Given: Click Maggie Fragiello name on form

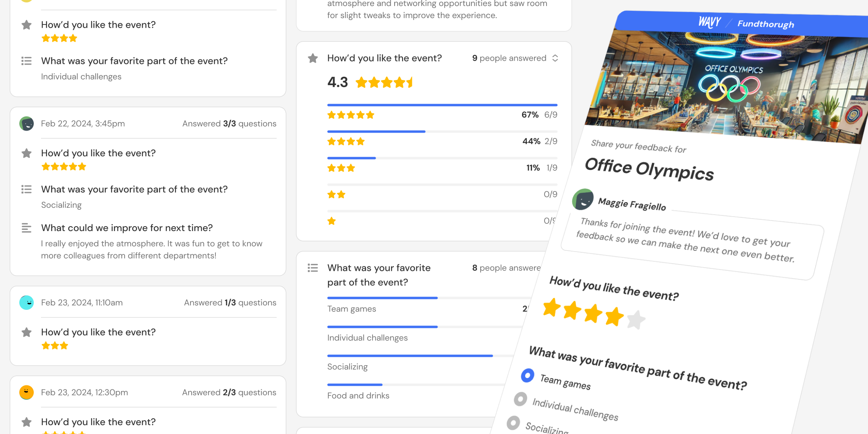Looking at the screenshot, I should (x=632, y=204).
